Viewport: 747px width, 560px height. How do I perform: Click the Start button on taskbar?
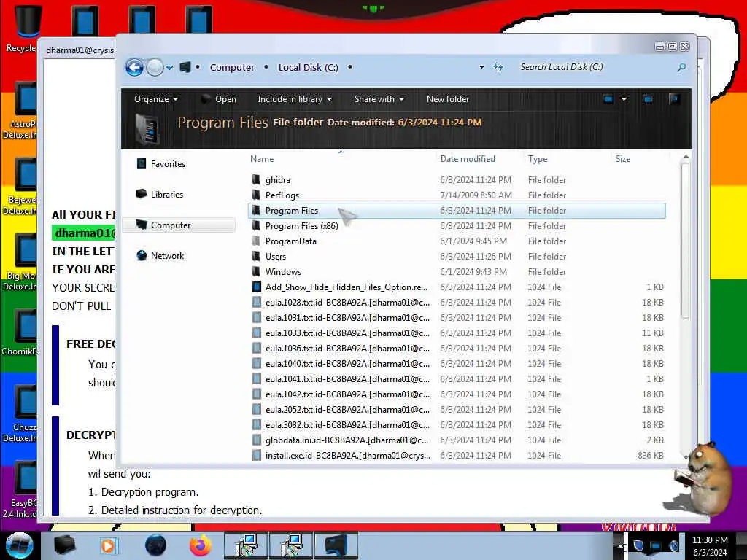click(x=19, y=545)
